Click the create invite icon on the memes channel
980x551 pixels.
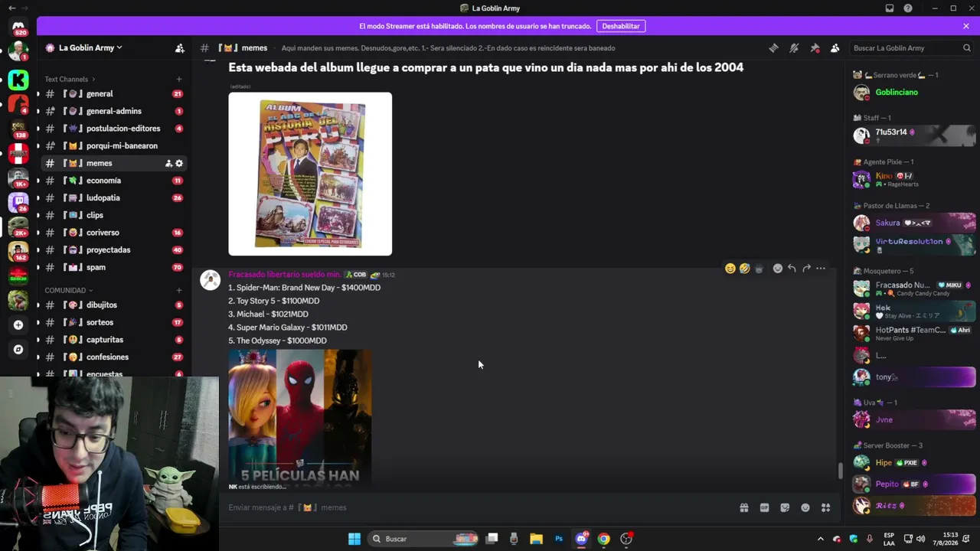(168, 163)
